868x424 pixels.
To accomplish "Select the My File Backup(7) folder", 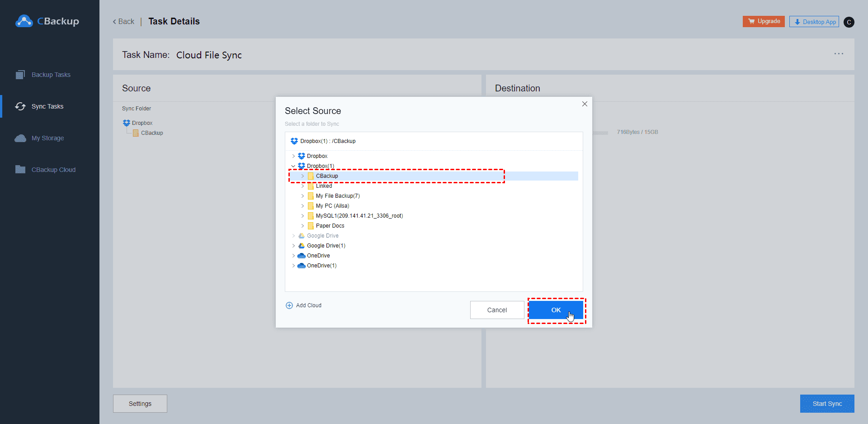I will (x=338, y=196).
